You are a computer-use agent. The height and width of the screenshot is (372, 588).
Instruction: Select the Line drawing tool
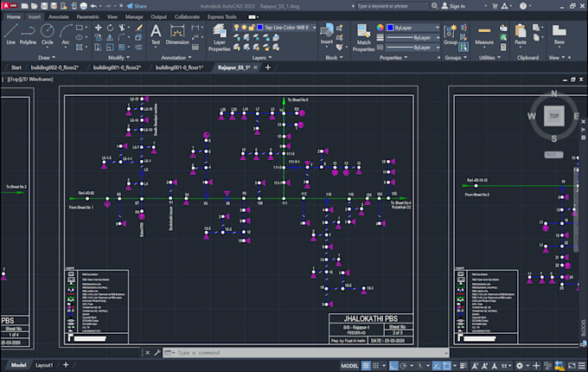tap(10, 34)
